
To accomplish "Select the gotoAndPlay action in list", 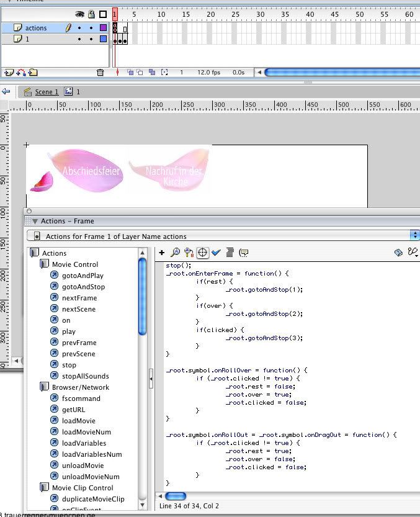I will pyautogui.click(x=83, y=276).
